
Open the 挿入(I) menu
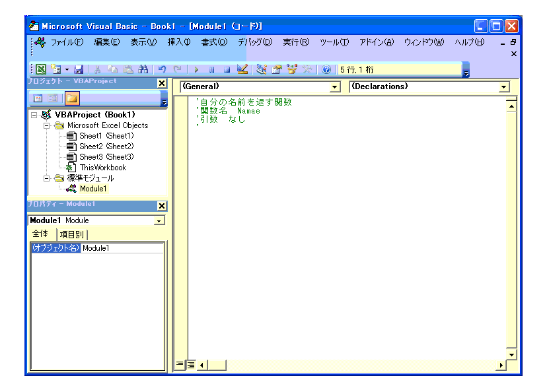[x=179, y=42]
